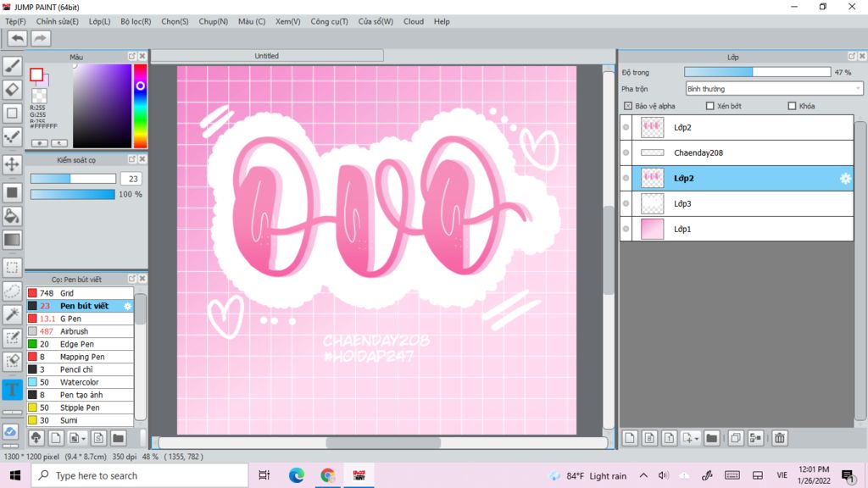868x488 pixels.
Task: Delete layer with trash icon
Action: click(780, 438)
